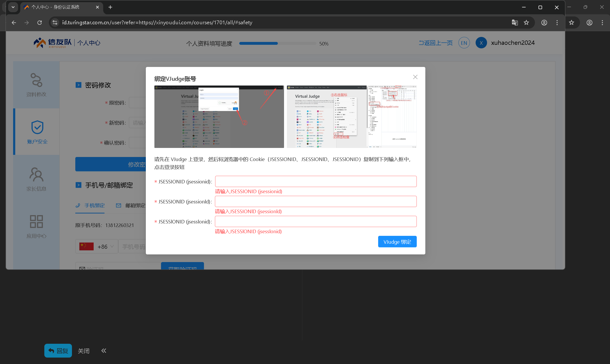Open 应用中心 grid icon in sidebar

(x=36, y=222)
